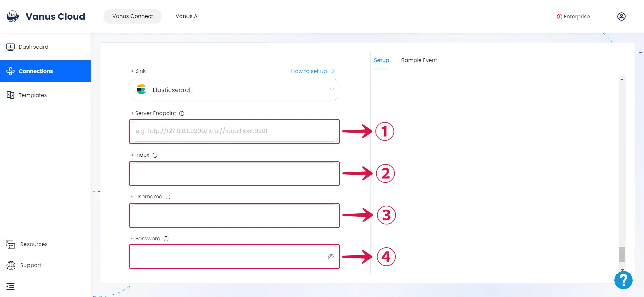
Task: Click the Vanus Cloud otter logo
Action: [x=13, y=16]
